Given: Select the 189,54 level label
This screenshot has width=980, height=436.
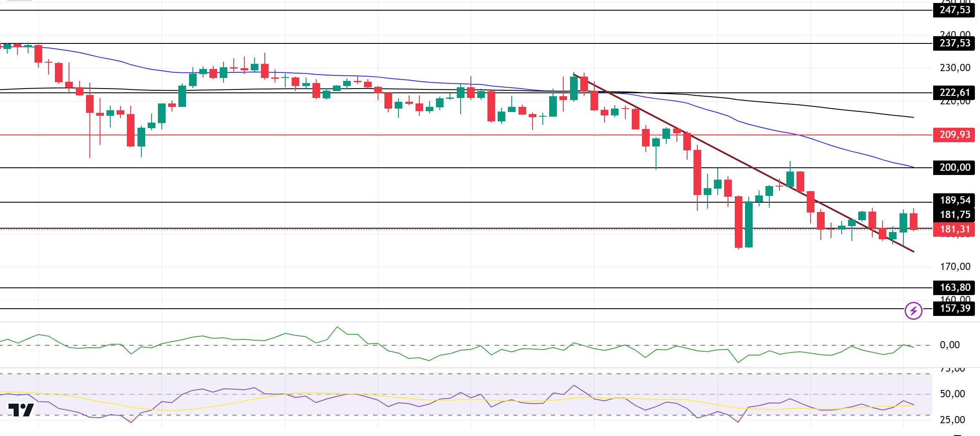Looking at the screenshot, I should point(954,200).
